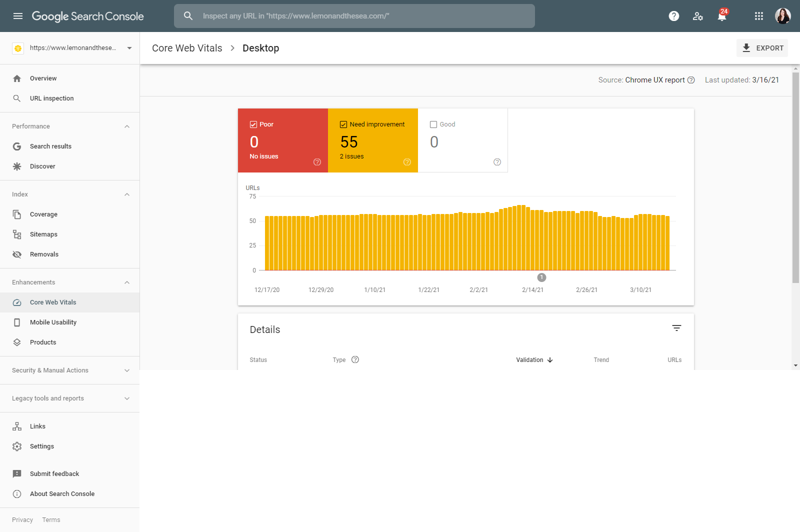Click the Chrome UX report source link
This screenshot has height=532, width=800.
pyautogui.click(x=655, y=80)
